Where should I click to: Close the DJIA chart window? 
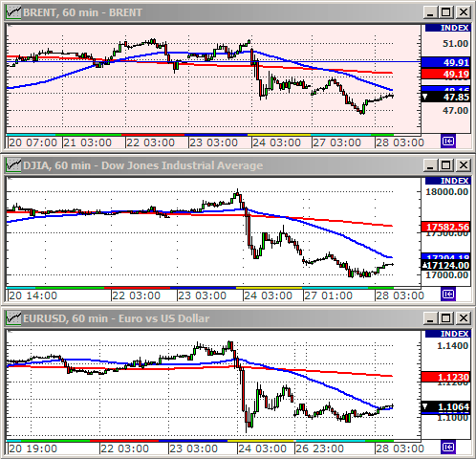tap(463, 165)
